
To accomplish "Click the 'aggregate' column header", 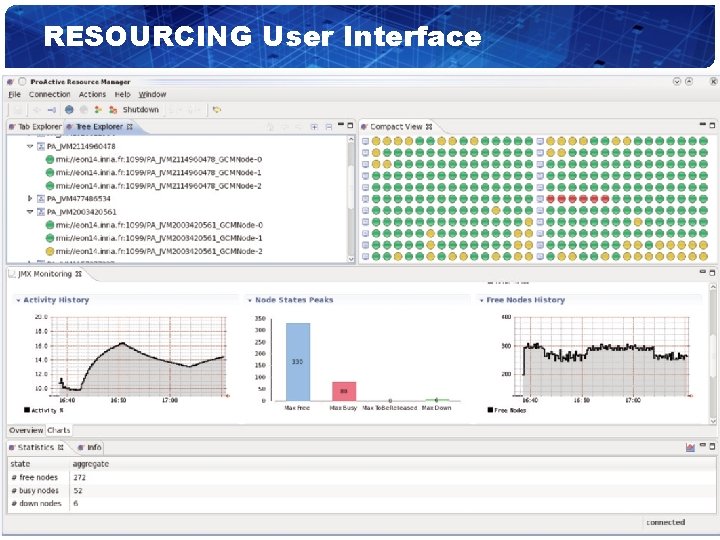I will click(x=393, y=464).
